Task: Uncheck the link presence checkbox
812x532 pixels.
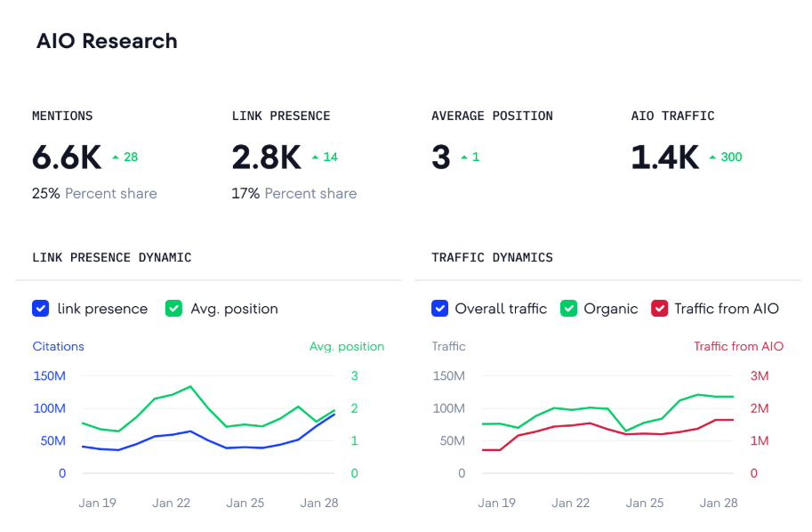Action: pyautogui.click(x=40, y=309)
